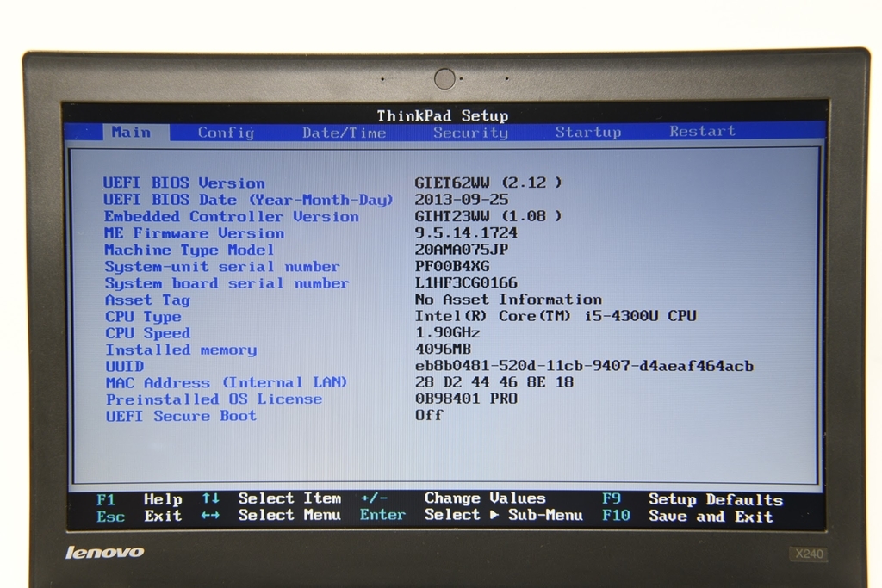Click the Secure Boot Off value
The width and height of the screenshot is (882, 588).
click(429, 416)
